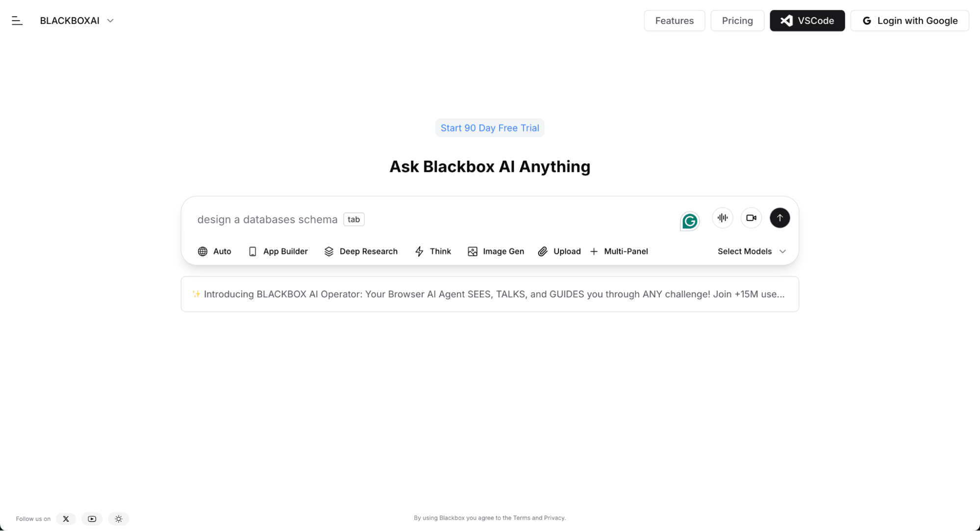
Task: Open the video recording option
Action: tap(751, 217)
